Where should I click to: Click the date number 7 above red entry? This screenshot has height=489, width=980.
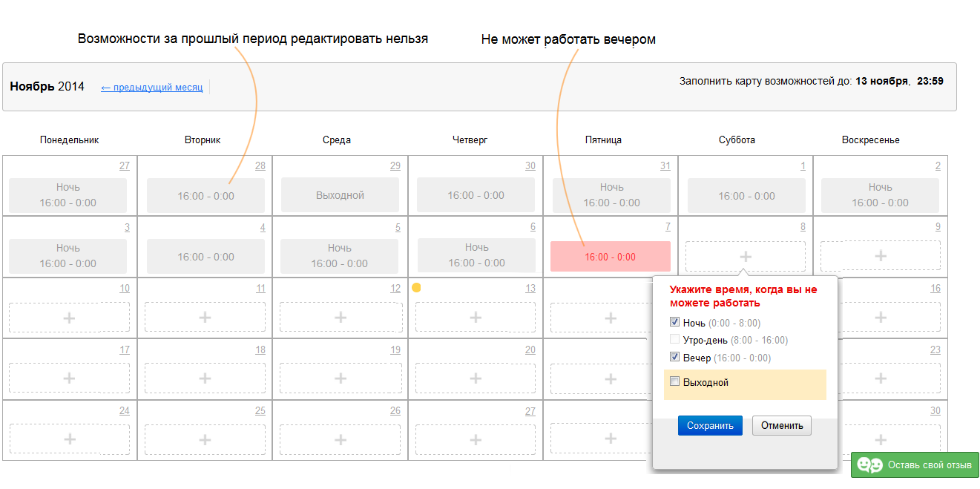[668, 227]
